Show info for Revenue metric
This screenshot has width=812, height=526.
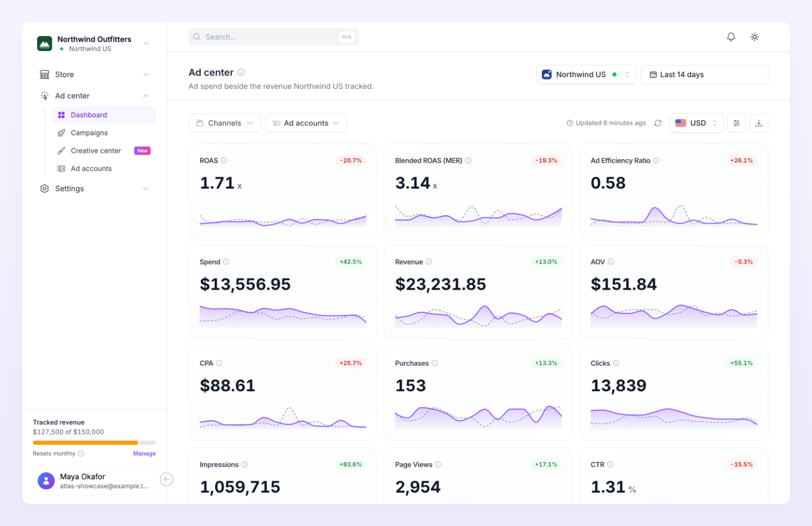(x=429, y=262)
